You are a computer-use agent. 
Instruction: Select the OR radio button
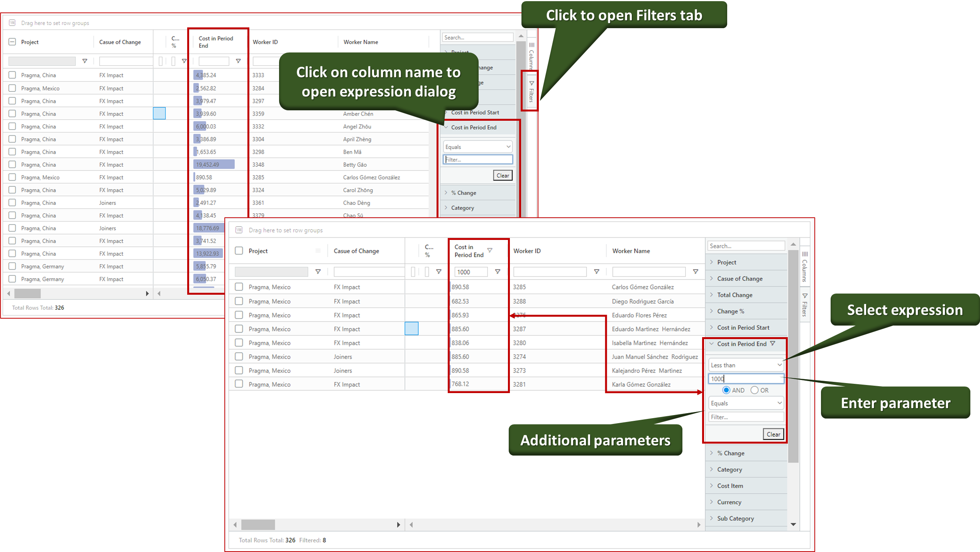tap(754, 390)
